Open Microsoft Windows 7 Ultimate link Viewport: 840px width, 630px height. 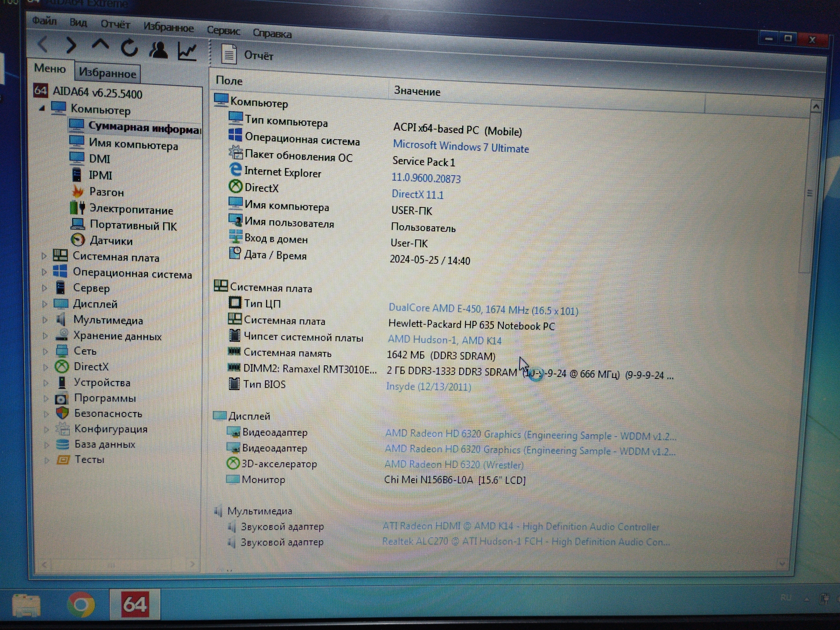click(461, 147)
